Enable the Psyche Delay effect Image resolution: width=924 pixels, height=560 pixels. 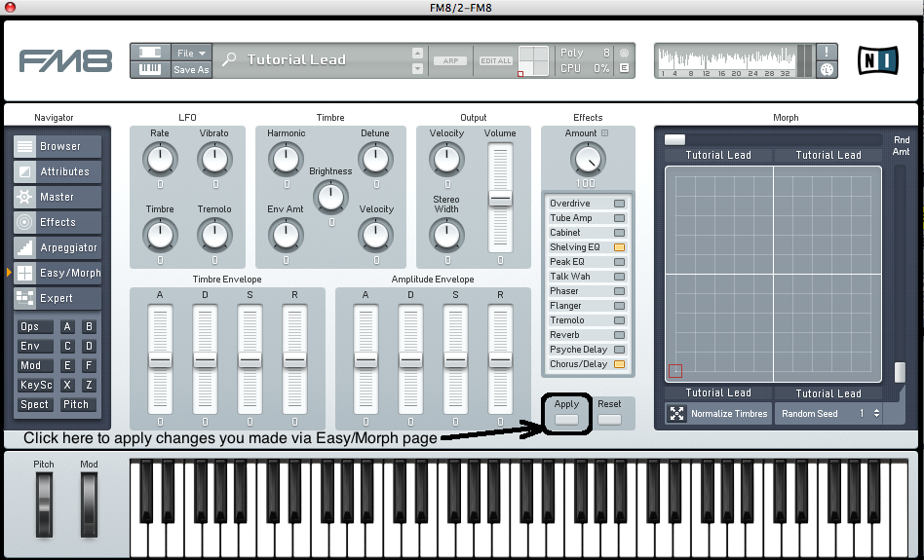click(619, 350)
